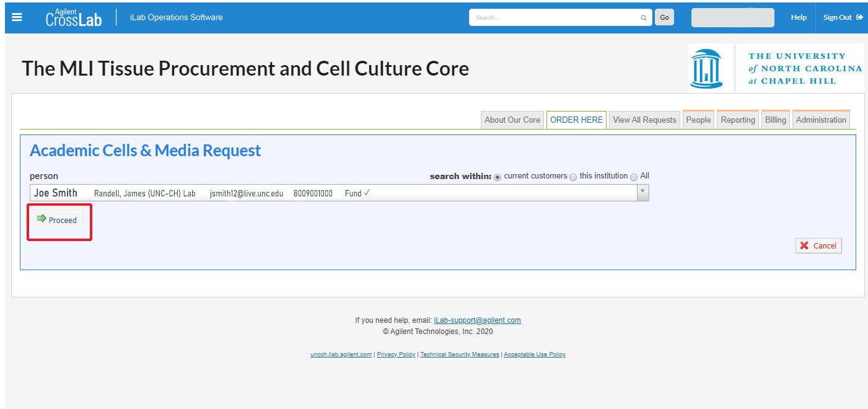The image size is (868, 409).
Task: Click the UNC Chapel Hill logo
Action: pyautogui.click(x=776, y=68)
